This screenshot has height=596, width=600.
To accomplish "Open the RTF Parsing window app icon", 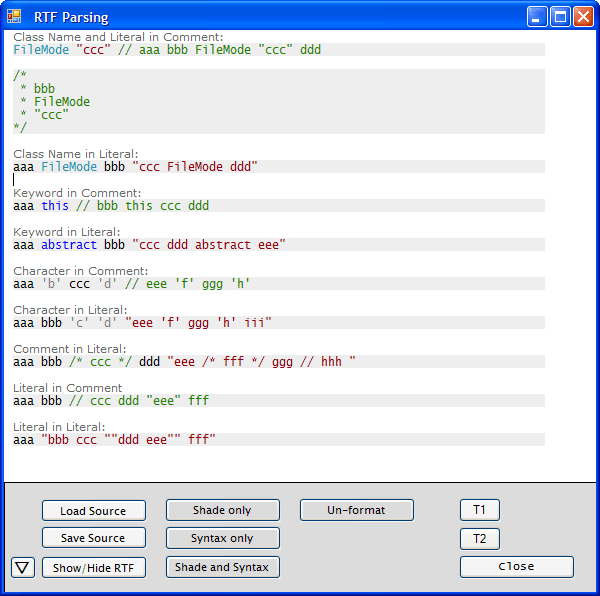I will tap(14, 16).
